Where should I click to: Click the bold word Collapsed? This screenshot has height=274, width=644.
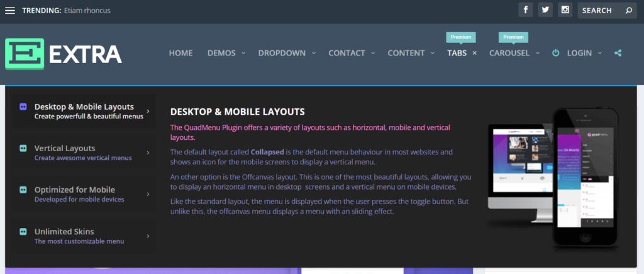(267, 152)
